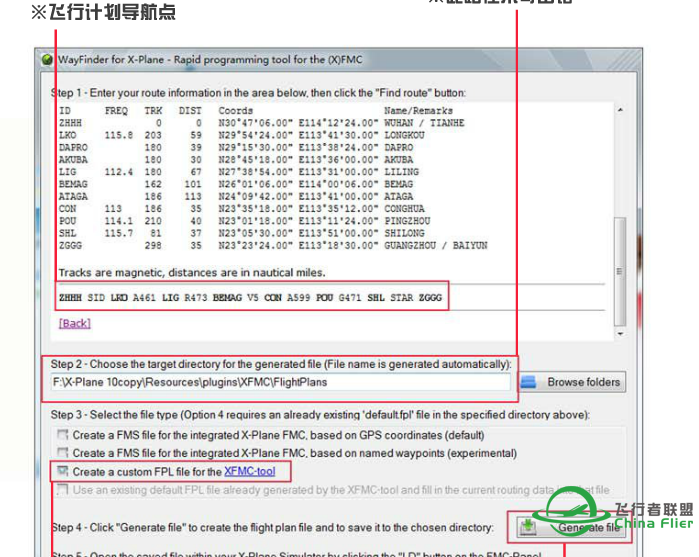Click the ZGGG GUANGZHOU / BAIYUN row
This screenshot has height=557, width=699.
(273, 245)
